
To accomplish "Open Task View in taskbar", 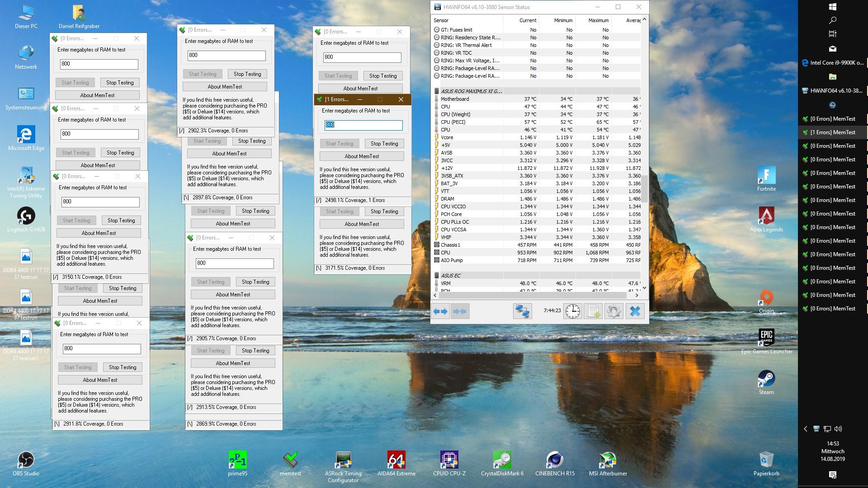I will point(833,34).
